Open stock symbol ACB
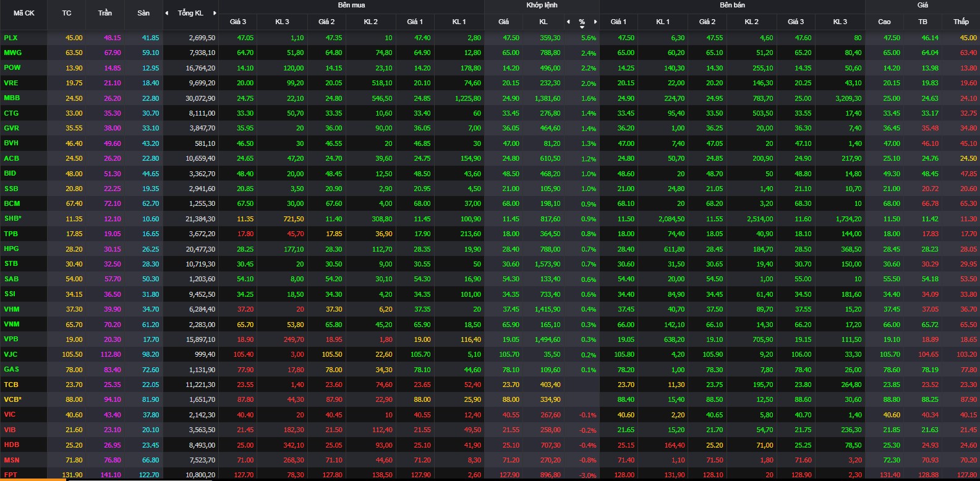The height and width of the screenshot is (481, 980). tap(11, 158)
